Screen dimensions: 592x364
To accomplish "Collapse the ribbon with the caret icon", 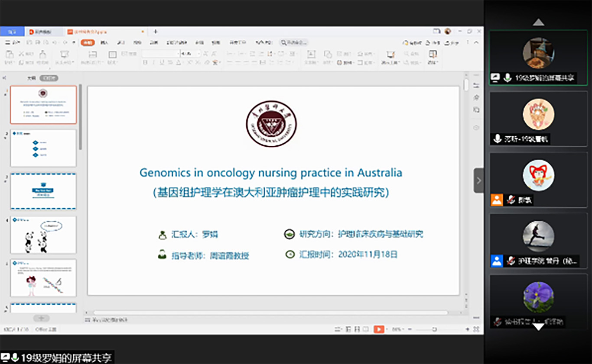I will (x=476, y=42).
